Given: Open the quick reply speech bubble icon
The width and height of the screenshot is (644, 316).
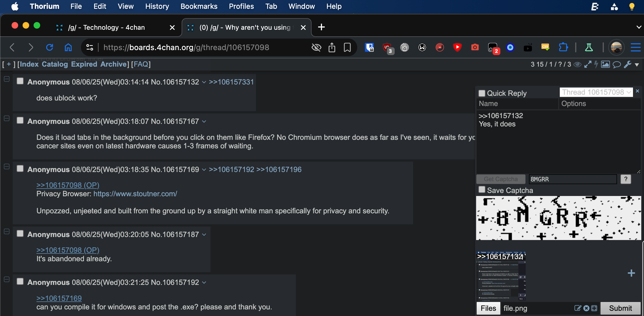Looking at the screenshot, I should pos(617,65).
